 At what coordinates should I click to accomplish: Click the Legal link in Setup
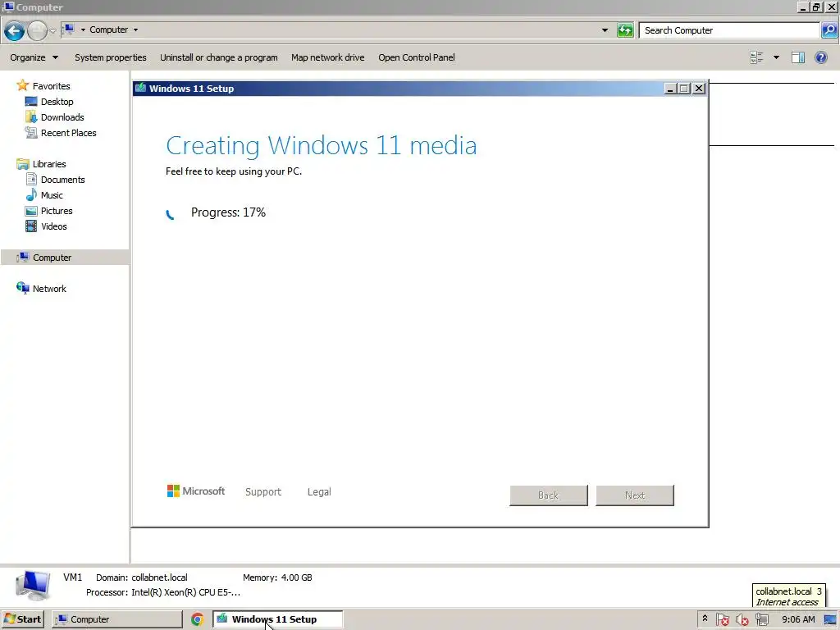pyautogui.click(x=319, y=492)
